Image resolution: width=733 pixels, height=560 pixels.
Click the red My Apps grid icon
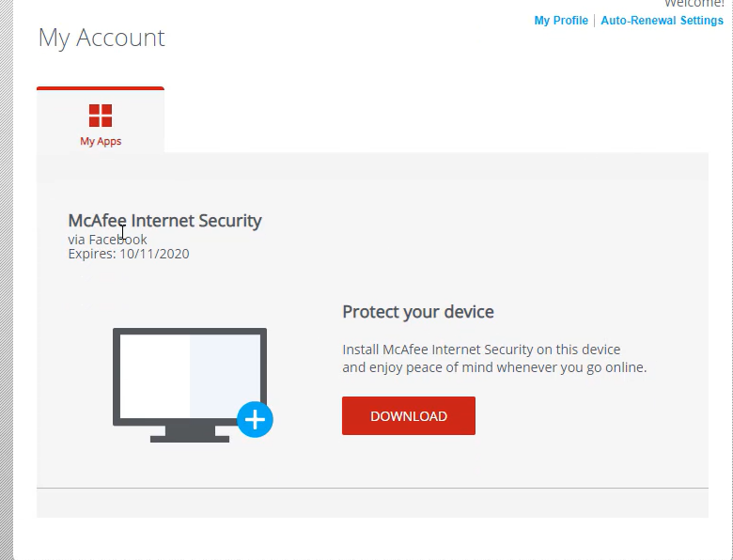pos(101,116)
